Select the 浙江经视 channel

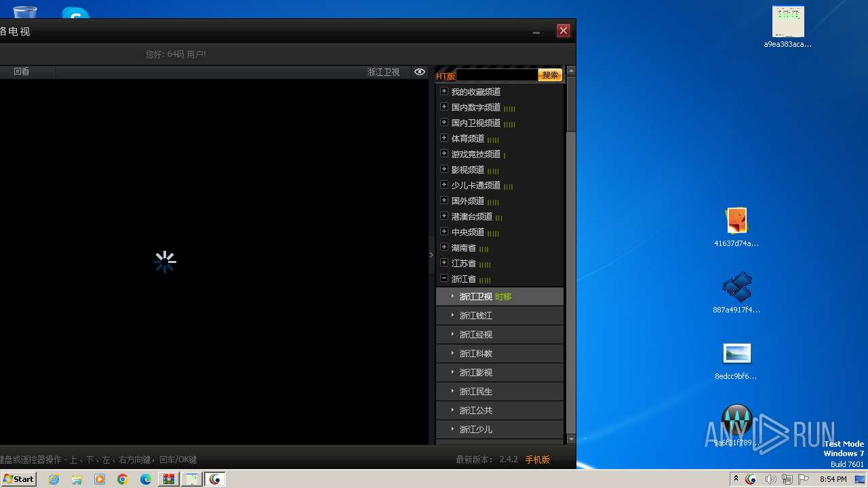[500, 334]
